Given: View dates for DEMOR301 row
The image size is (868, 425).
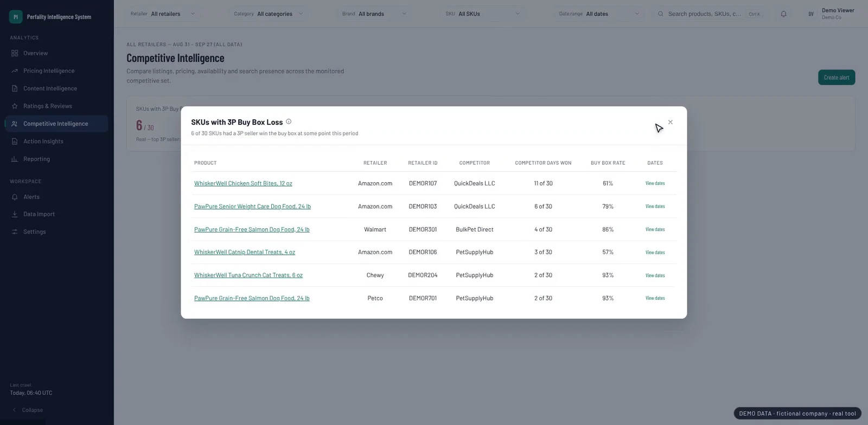Looking at the screenshot, I should (655, 229).
